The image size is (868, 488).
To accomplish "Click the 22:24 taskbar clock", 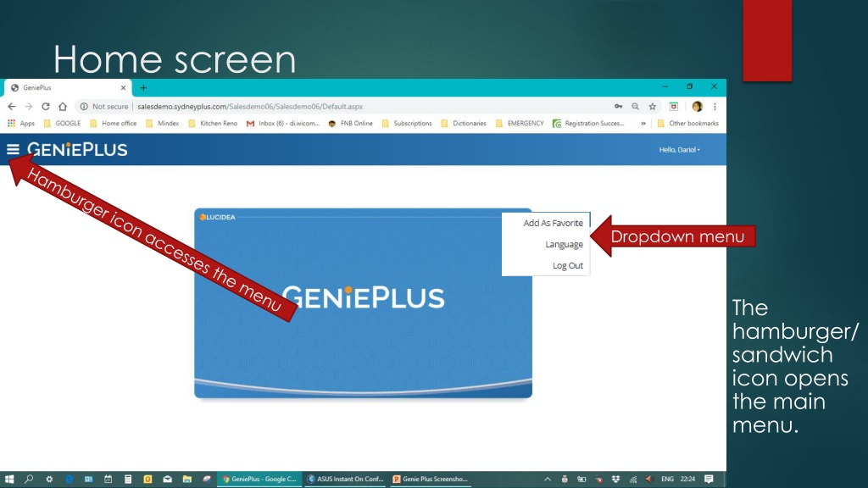I will tap(687, 480).
